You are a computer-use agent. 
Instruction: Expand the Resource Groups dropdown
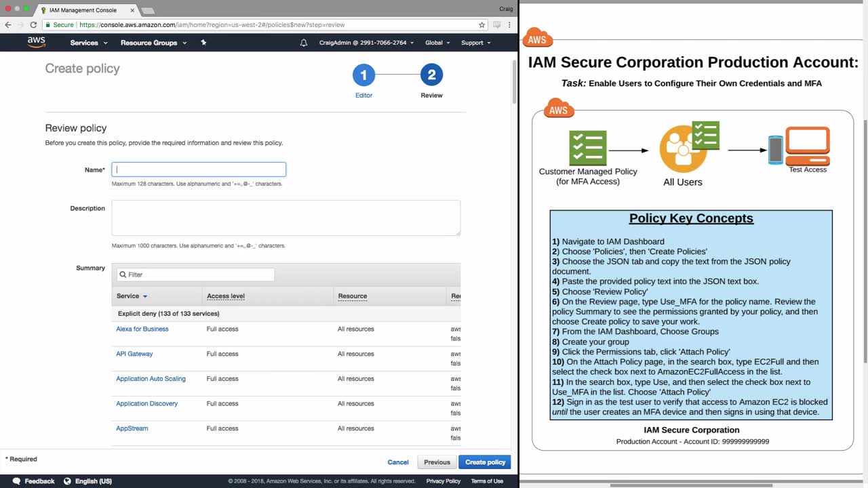(154, 43)
